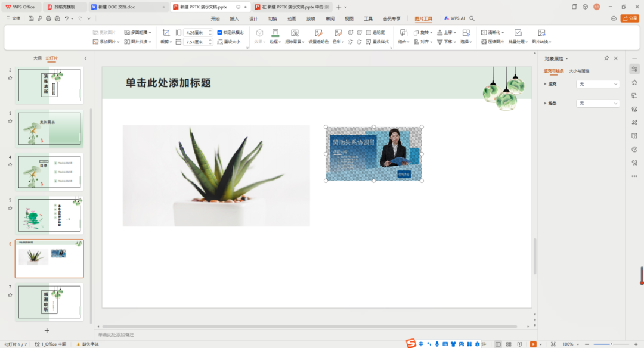Image resolution: width=644 pixels, height=348 pixels.
Task: Open the Sharpen (清晰化) dropdown
Action: tap(493, 32)
